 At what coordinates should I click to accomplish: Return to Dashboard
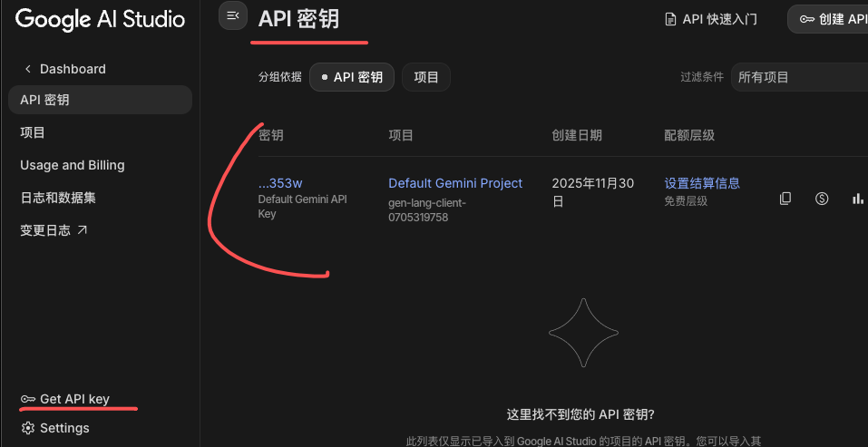[73, 69]
